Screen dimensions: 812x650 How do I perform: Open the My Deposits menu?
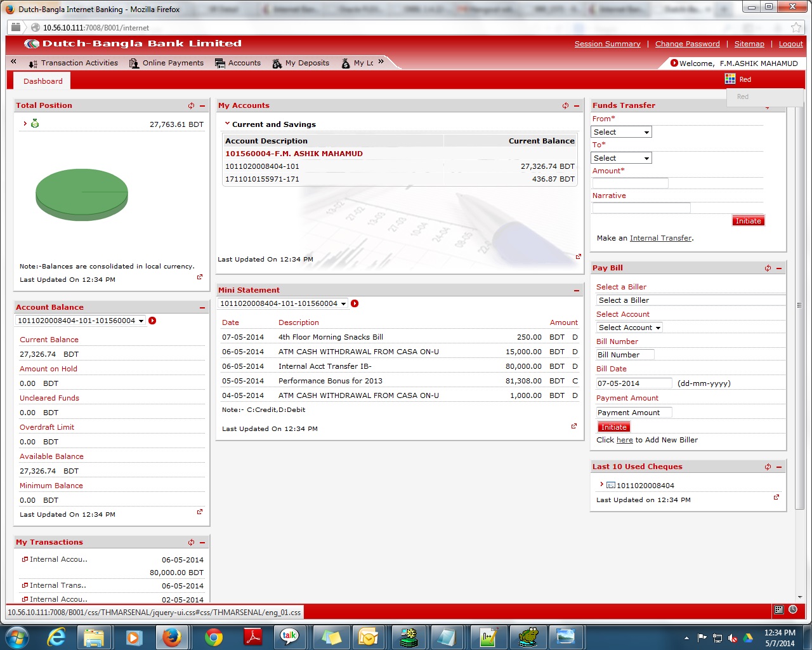click(x=301, y=63)
